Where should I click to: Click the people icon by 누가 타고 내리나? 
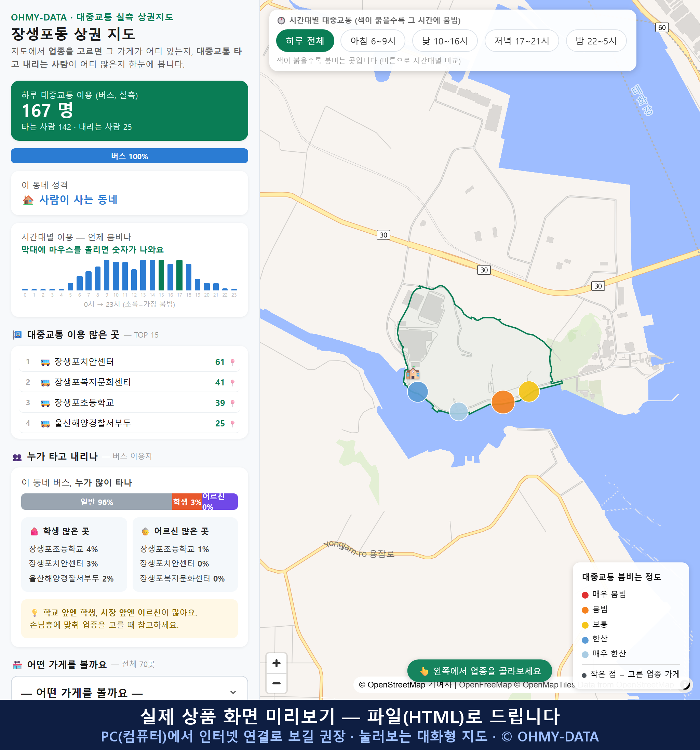click(17, 457)
